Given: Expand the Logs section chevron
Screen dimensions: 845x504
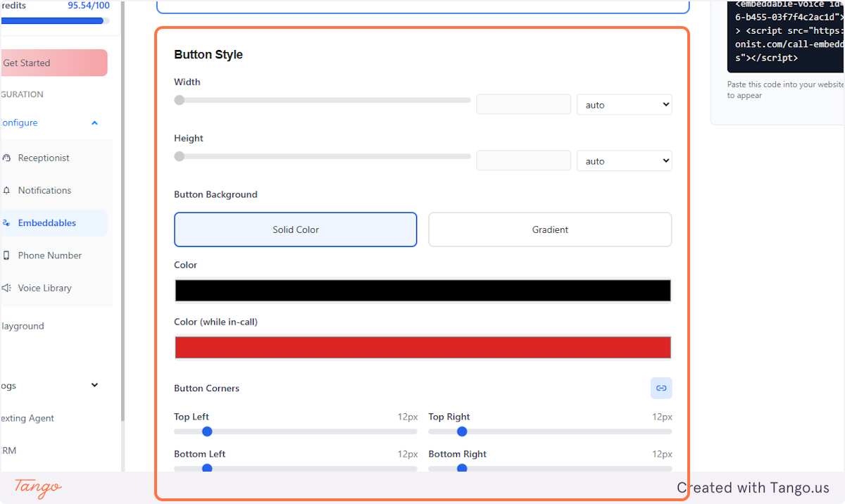Looking at the screenshot, I should [x=95, y=386].
